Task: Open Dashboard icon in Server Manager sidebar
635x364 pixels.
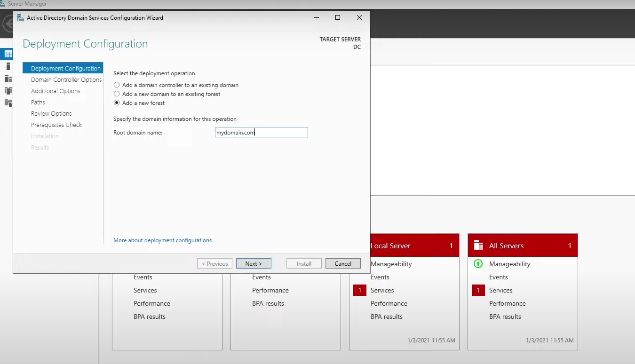Action: point(8,54)
